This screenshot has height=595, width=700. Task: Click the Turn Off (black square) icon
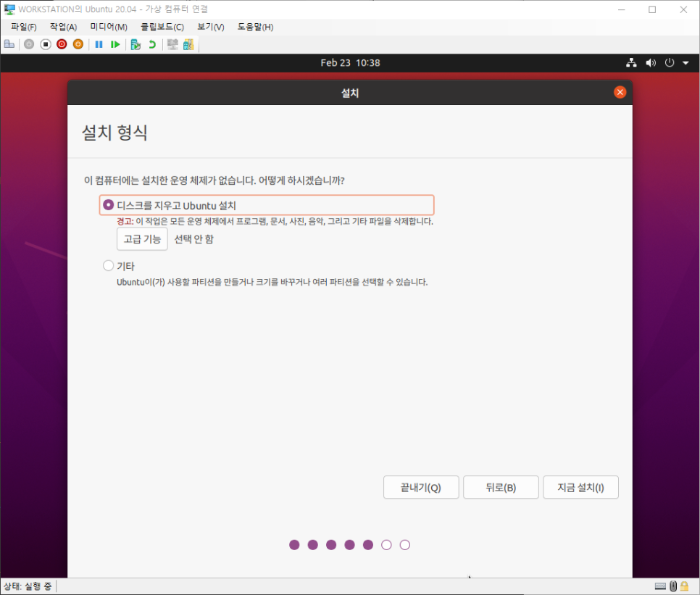(x=46, y=44)
